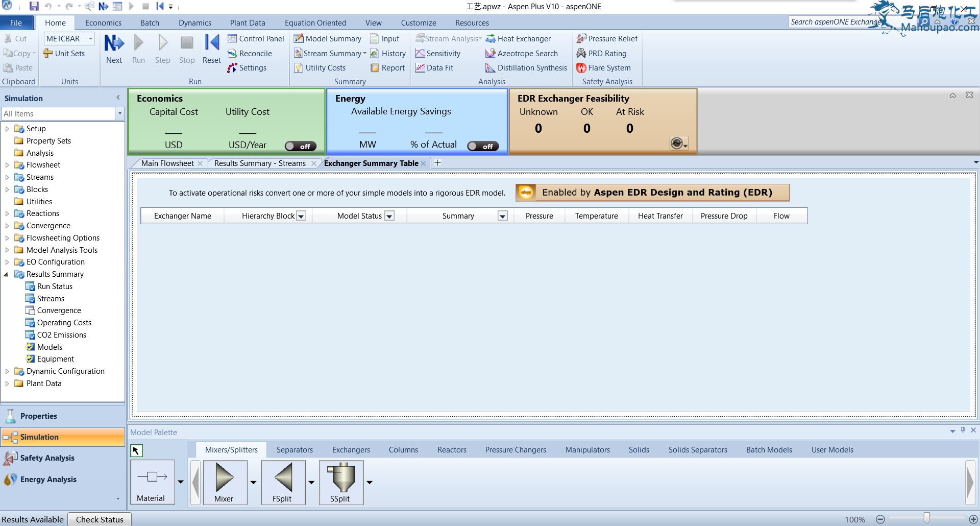Open Flare System analysis
The width and height of the screenshot is (980, 526).
click(x=603, y=68)
